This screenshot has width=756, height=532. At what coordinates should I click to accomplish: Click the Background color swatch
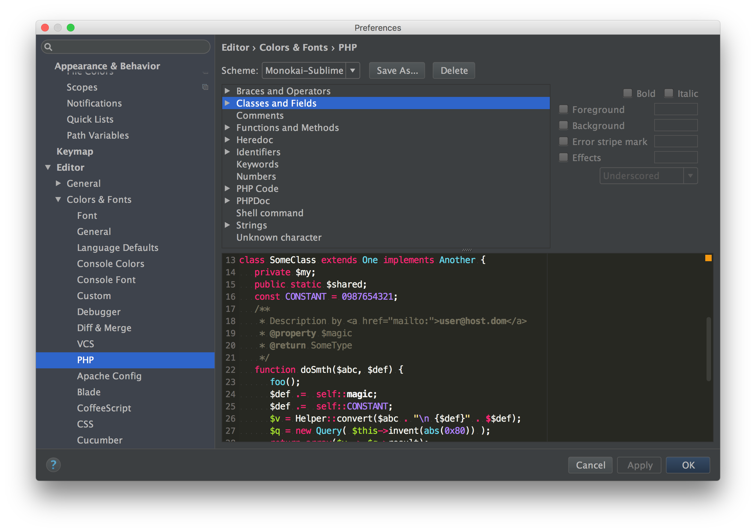pos(675,125)
